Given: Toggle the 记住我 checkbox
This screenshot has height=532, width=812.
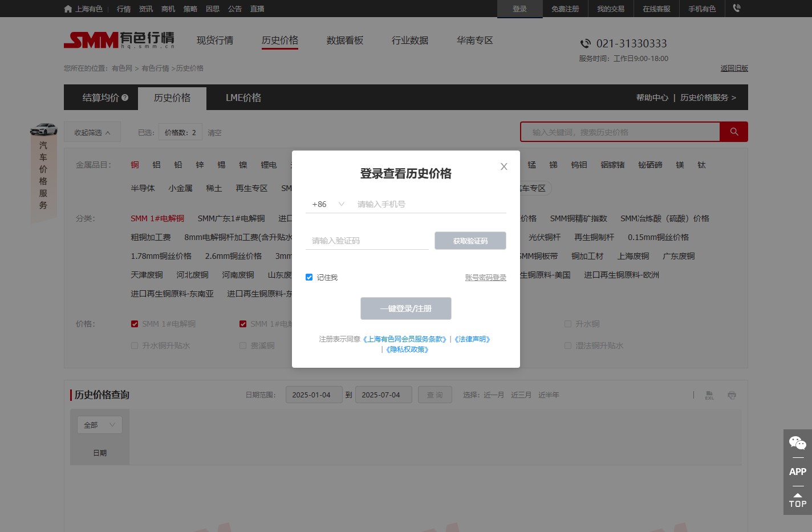Looking at the screenshot, I should coord(309,277).
